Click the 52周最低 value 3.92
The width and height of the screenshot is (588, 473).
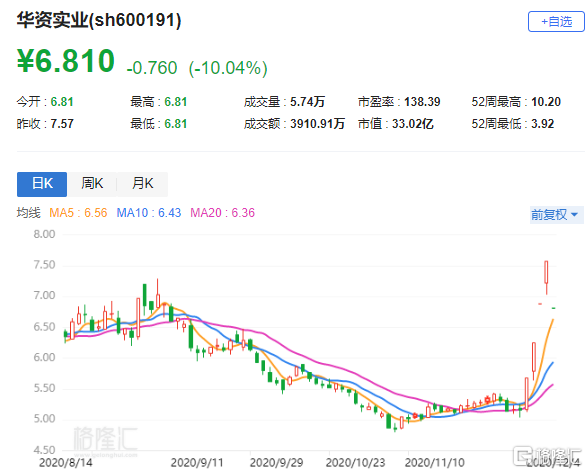point(542,124)
